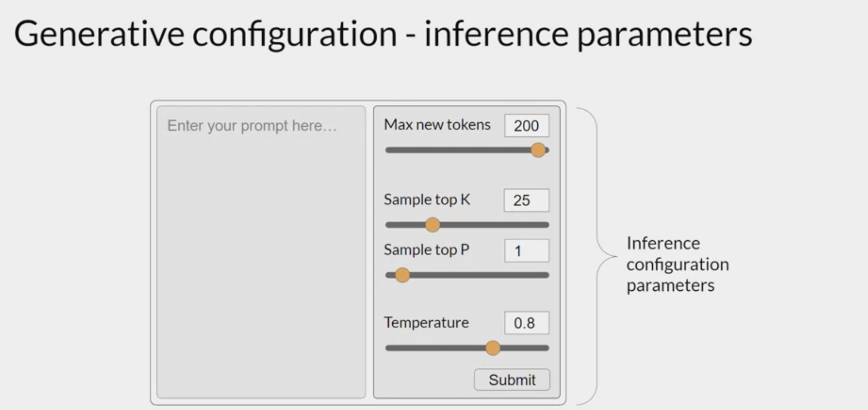Viewport: 868px width, 410px height.
Task: Select the Temperature slider knob
Action: click(493, 348)
